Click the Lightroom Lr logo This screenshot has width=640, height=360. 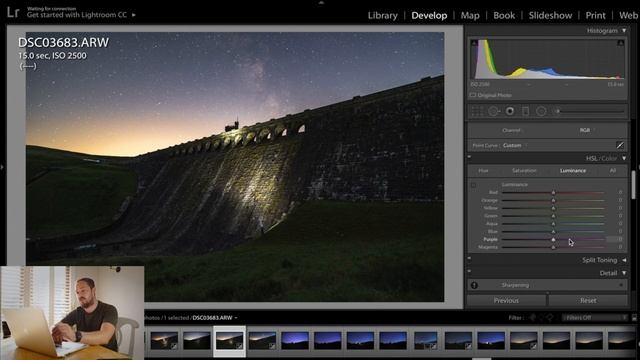(13, 12)
